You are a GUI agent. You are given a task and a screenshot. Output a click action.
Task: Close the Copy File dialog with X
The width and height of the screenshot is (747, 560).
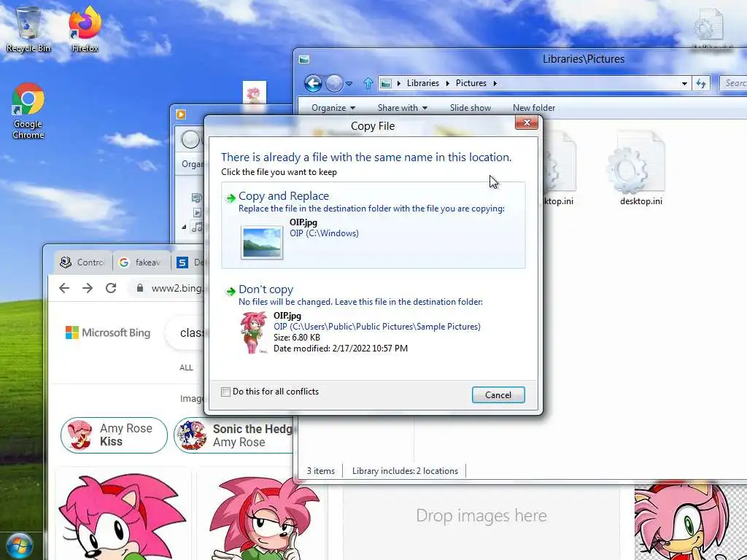tap(527, 122)
